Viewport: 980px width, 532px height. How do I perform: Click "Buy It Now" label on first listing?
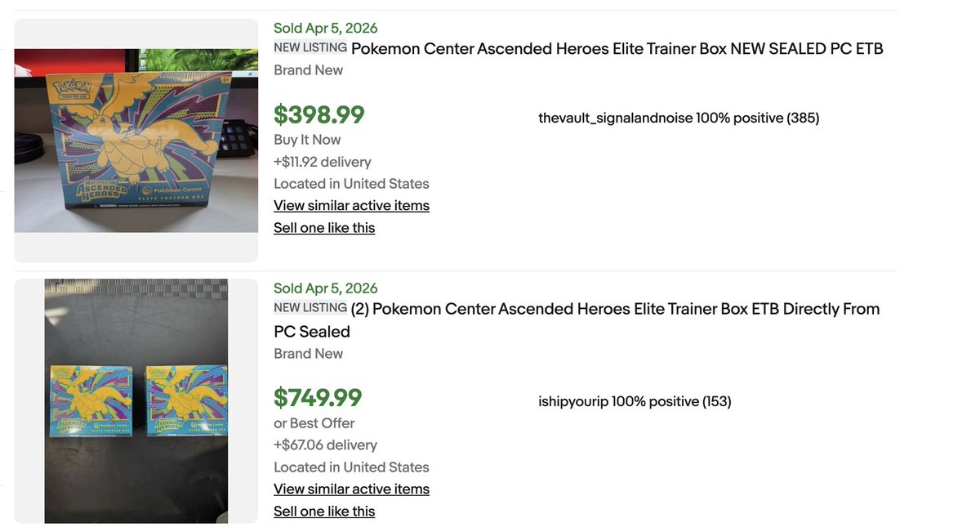307,140
